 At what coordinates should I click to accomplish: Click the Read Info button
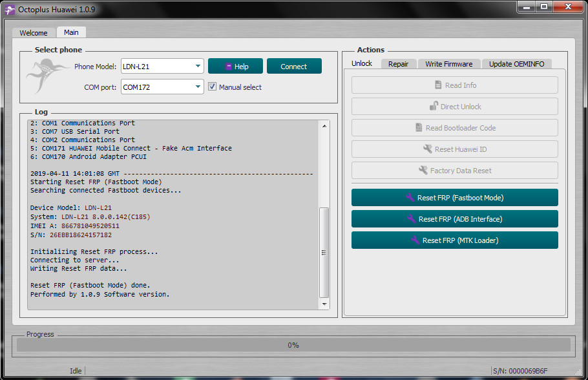coord(454,85)
